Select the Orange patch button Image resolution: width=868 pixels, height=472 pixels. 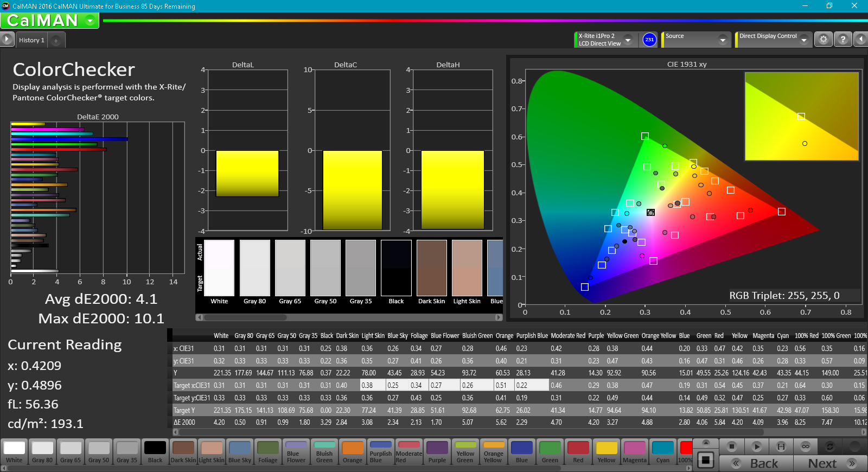pos(353,452)
